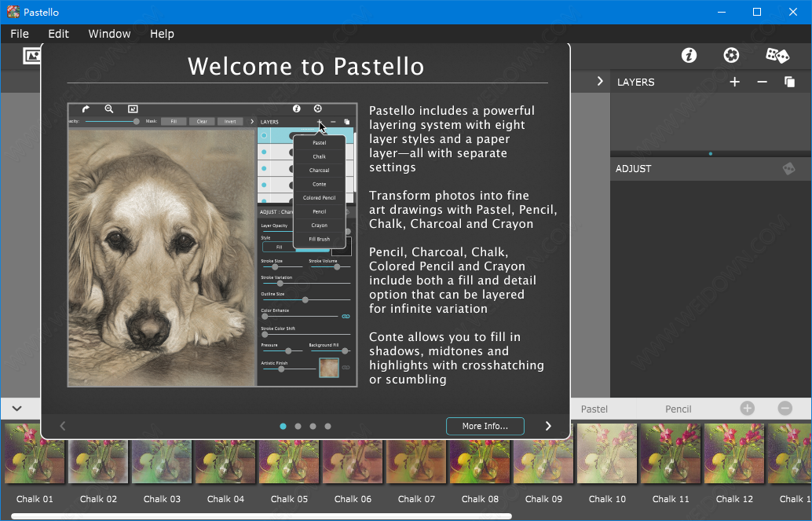Select the third page indicator dot

313,426
